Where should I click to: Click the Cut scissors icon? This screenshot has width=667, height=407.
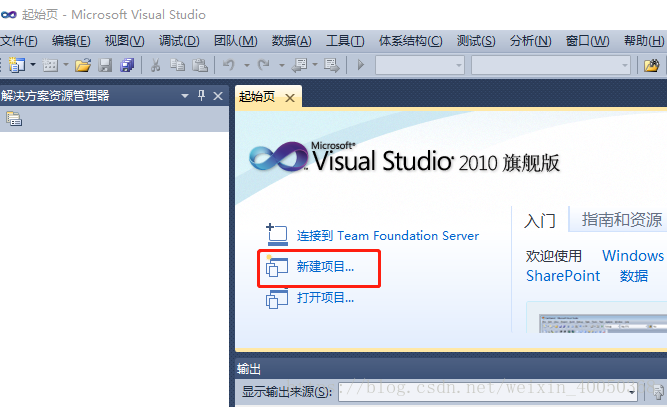tap(155, 65)
